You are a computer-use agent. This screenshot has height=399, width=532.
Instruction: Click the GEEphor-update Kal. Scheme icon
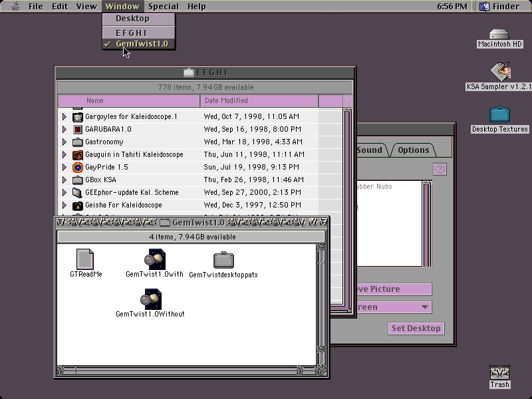pyautogui.click(x=78, y=193)
